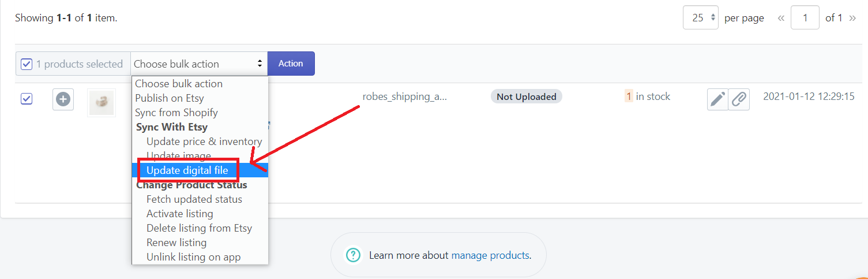Select Update digital file option
The width and height of the screenshot is (868, 279).
point(187,170)
